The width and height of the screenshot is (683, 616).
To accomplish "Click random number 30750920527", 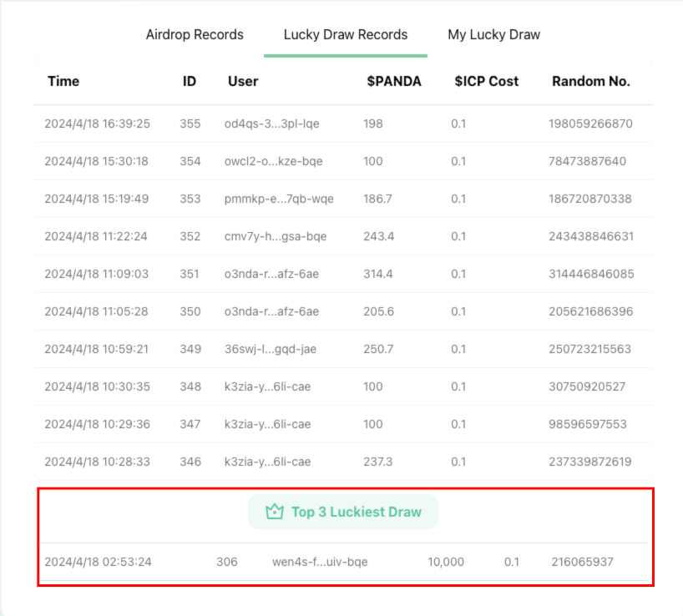I will [587, 386].
